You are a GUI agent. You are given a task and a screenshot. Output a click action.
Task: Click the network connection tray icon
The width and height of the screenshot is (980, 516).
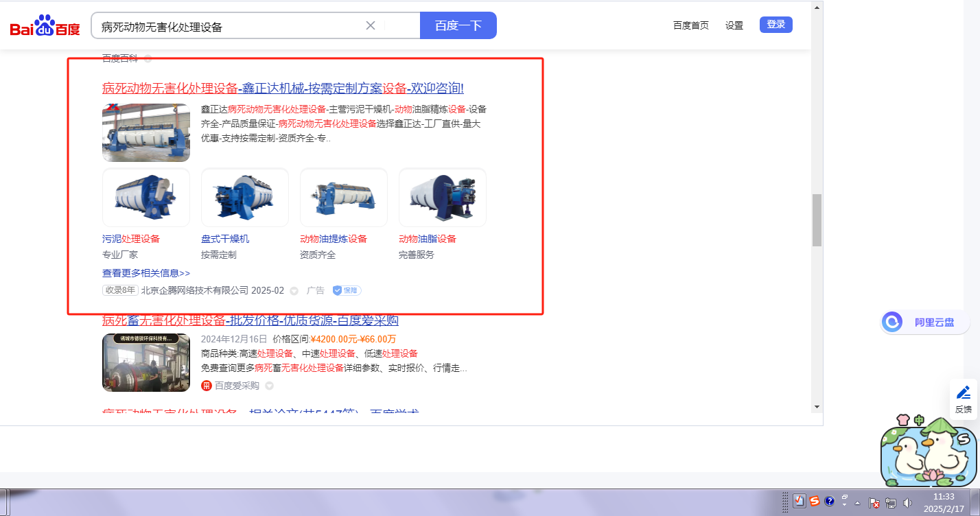tap(891, 503)
